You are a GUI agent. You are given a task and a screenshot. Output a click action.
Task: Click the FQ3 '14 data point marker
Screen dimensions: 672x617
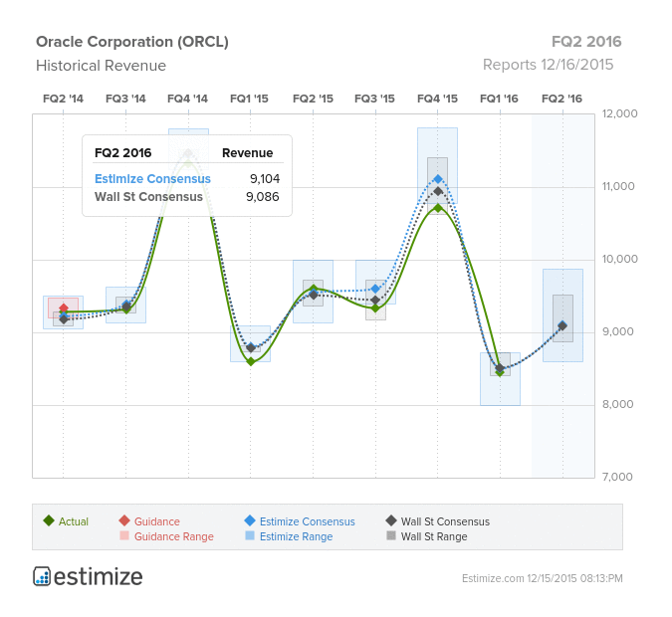click(126, 306)
